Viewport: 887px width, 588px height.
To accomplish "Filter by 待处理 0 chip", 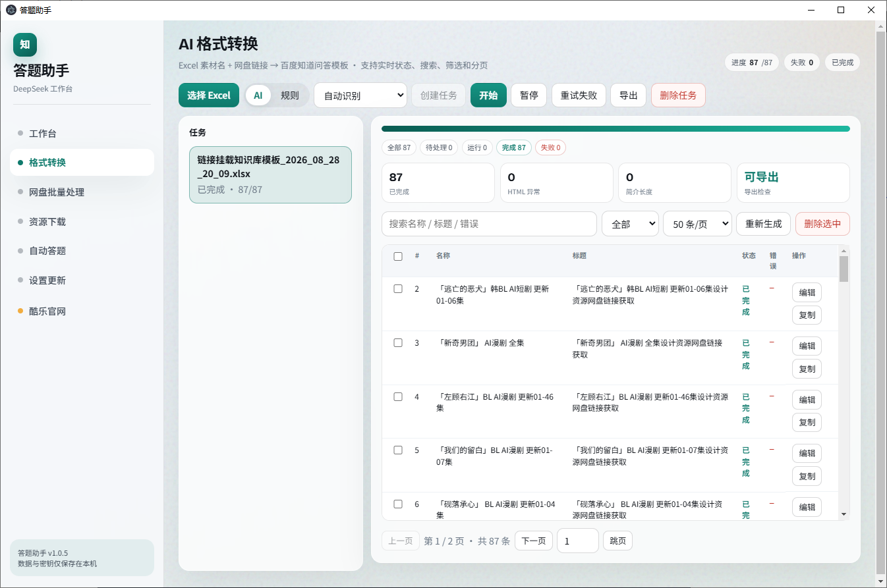I will tap(439, 147).
